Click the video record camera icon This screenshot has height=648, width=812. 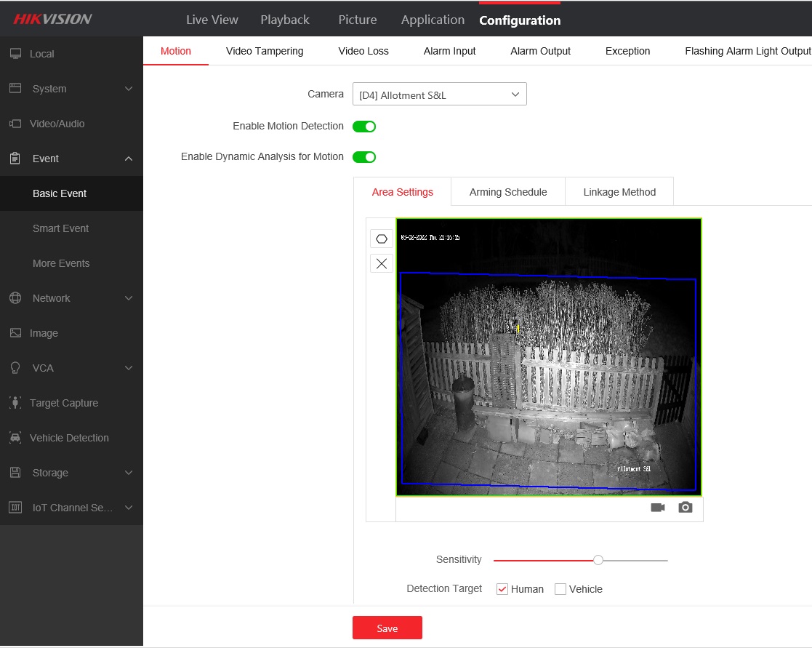[658, 508]
